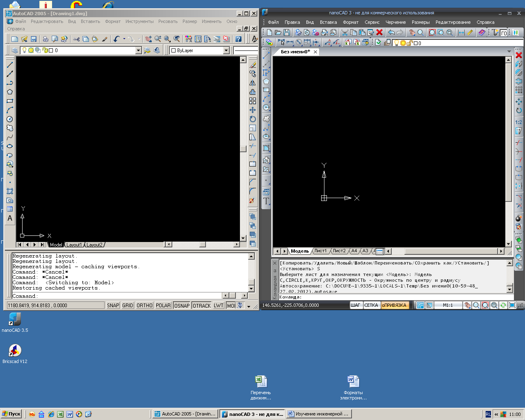Select Multiline Text tool in AutoCAD
This screenshot has height=420, width=525.
tap(10, 218)
